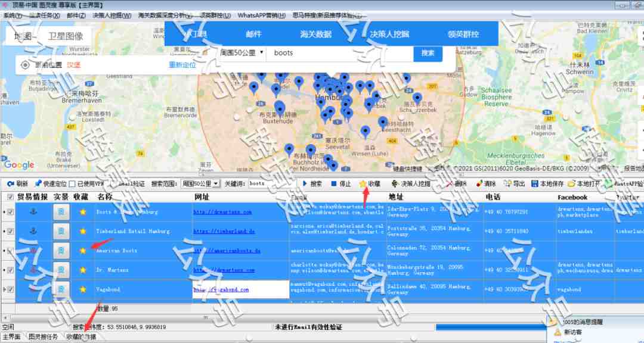The width and height of the screenshot is (644, 343).
Task: Uncheck the Timberland Retail Hamburg row checkbox
Action: [11, 232]
